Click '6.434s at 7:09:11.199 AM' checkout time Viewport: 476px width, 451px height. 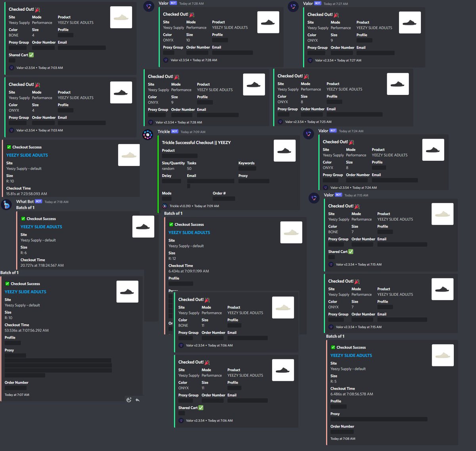coord(189,271)
